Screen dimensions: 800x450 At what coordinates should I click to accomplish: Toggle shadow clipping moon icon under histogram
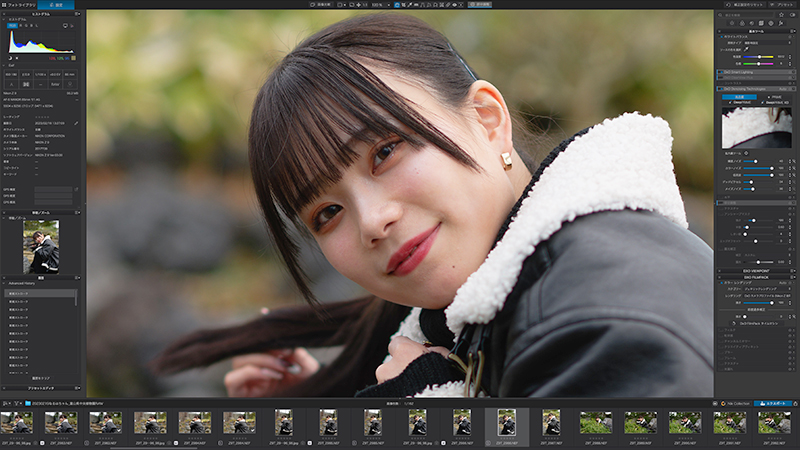pyautogui.click(x=10, y=58)
